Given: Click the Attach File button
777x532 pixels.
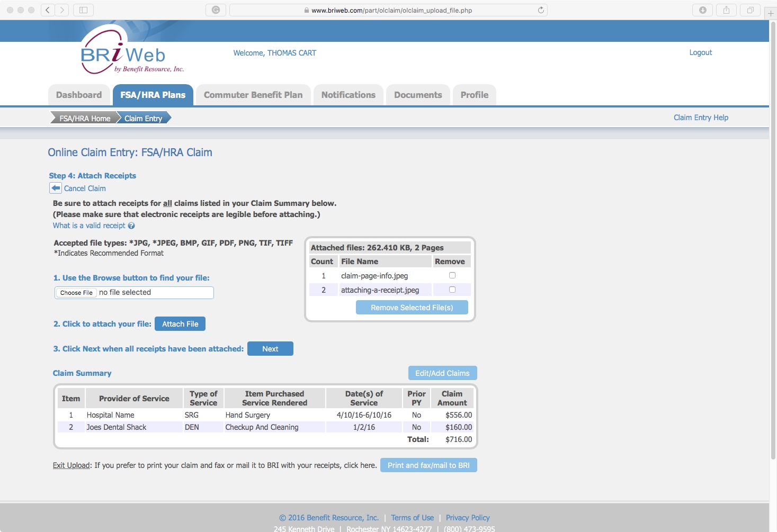Looking at the screenshot, I should 180,323.
